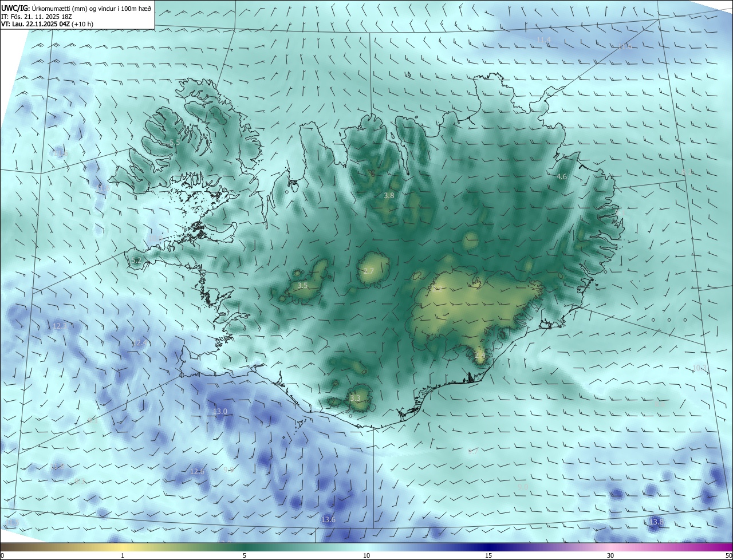Click the 12.6 value label
Viewport: 733px width, 560px height.
click(196, 472)
